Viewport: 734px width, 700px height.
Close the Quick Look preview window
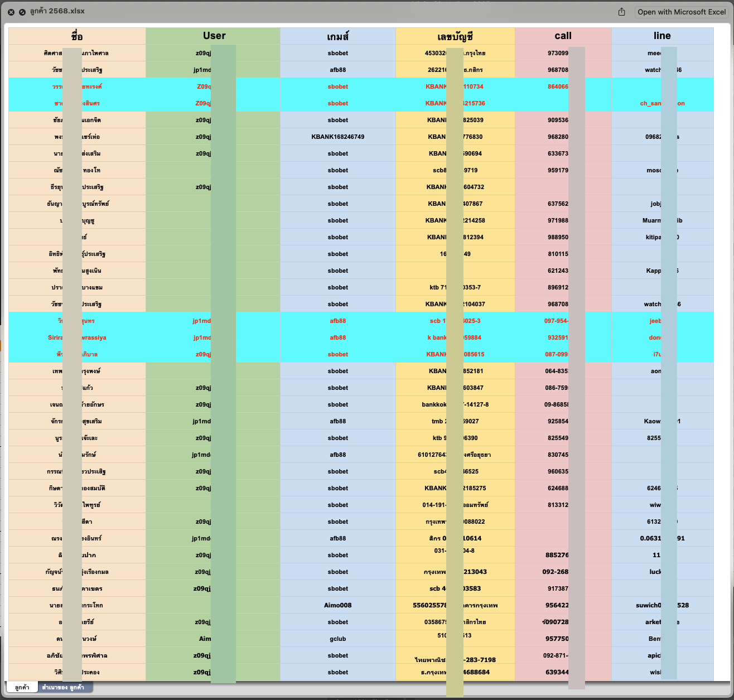click(11, 12)
